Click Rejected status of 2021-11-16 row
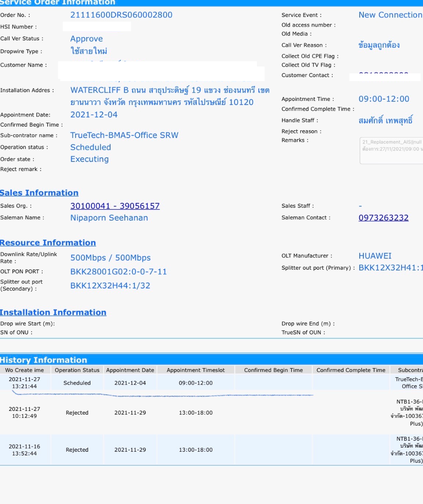The height and width of the screenshot is (504, 423). 77,450
